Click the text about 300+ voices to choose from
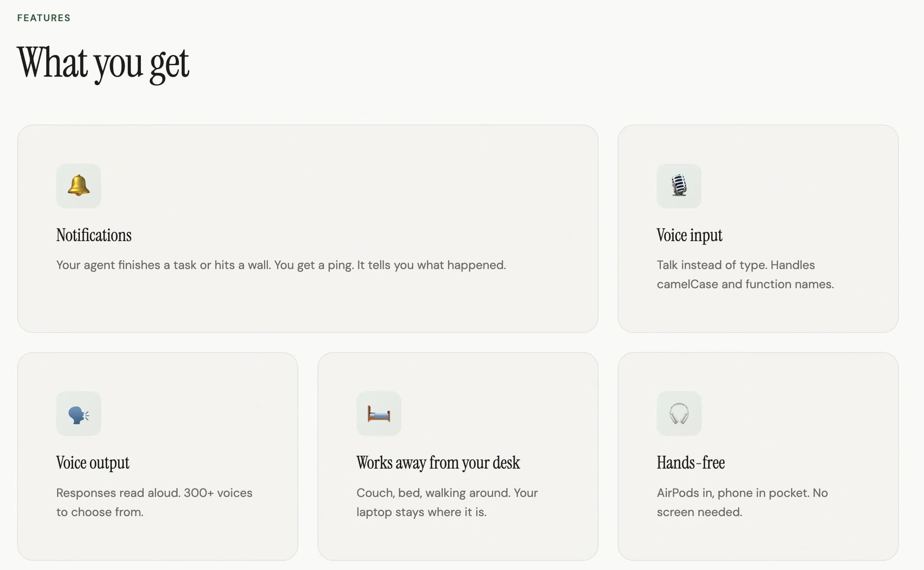The image size is (924, 570). (154, 502)
